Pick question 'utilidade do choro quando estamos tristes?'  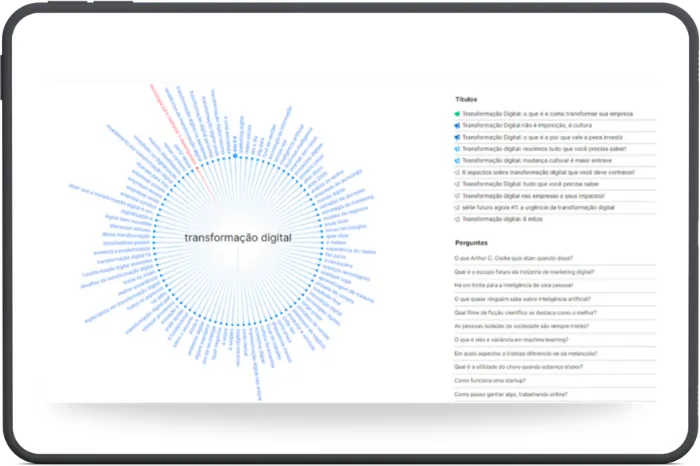[x=518, y=367]
